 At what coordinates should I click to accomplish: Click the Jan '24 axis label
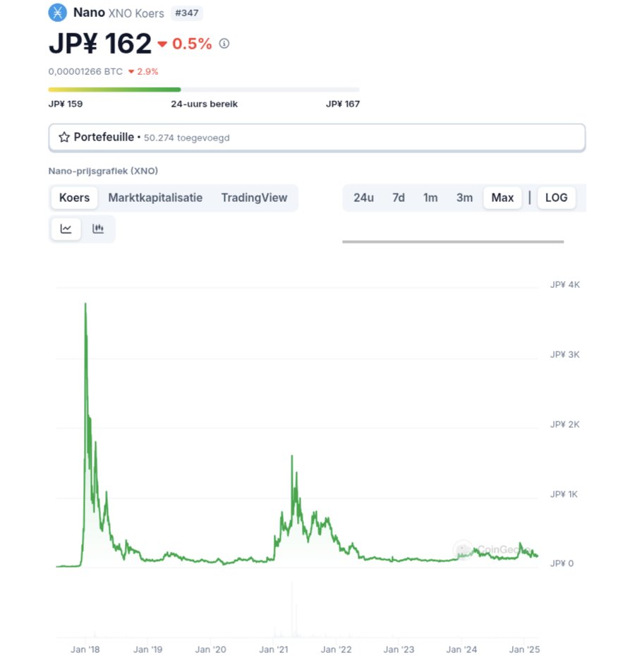[x=461, y=649]
